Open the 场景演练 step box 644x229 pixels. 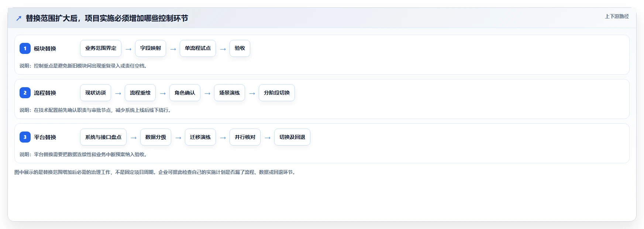click(230, 93)
